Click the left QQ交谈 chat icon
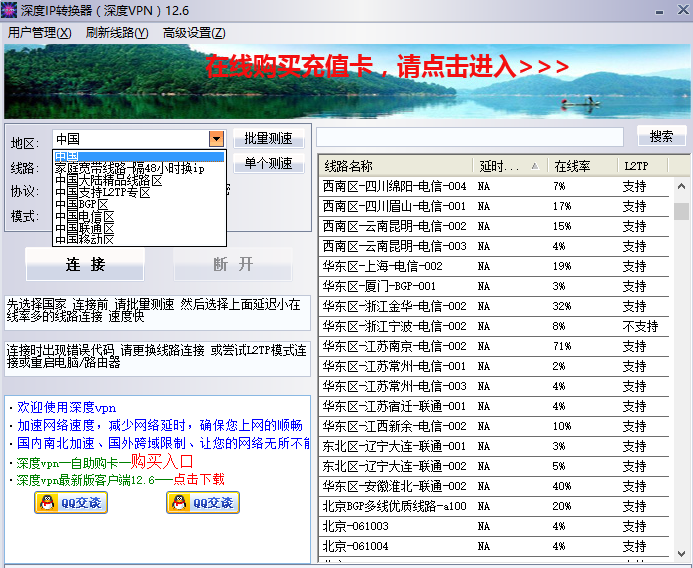 coord(71,503)
